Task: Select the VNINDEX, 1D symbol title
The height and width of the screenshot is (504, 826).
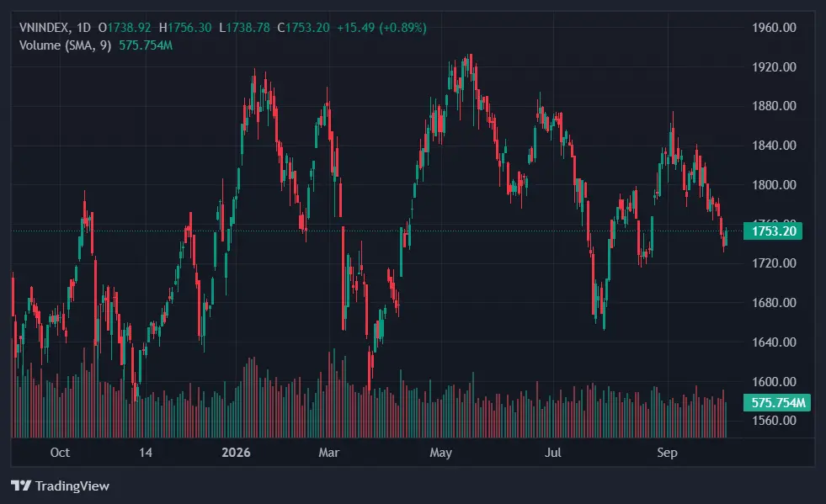Action: (x=55, y=28)
